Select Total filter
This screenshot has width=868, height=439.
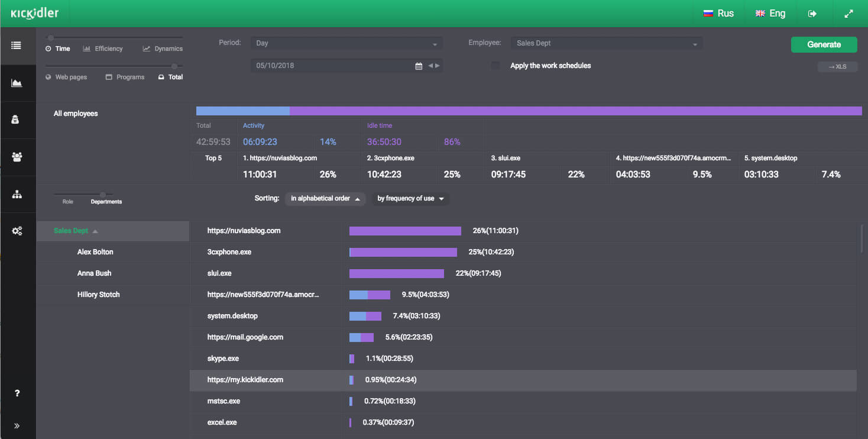tap(170, 77)
